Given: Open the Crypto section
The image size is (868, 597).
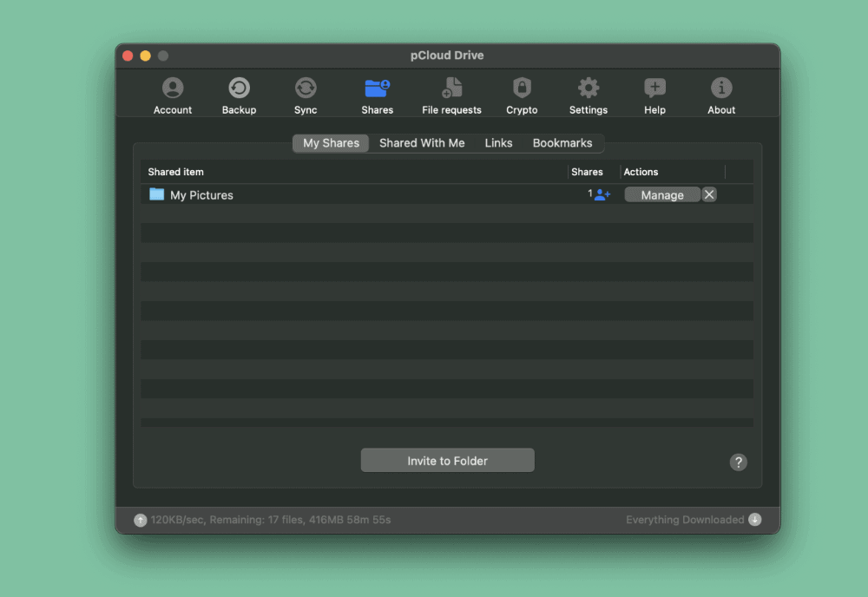Looking at the screenshot, I should [x=522, y=95].
